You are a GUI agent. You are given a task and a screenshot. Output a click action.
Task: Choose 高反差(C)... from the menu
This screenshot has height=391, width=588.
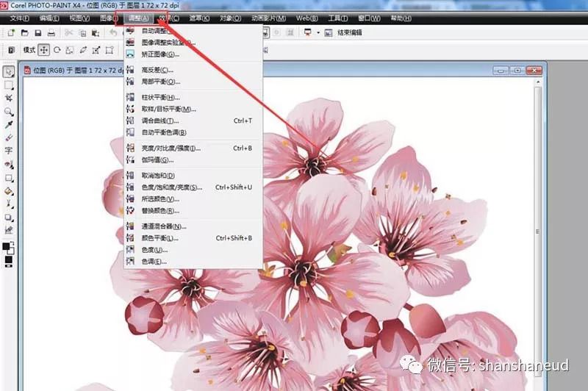tap(193, 70)
